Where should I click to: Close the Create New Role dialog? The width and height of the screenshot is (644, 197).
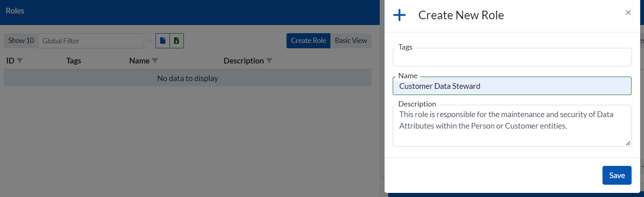click(628, 13)
